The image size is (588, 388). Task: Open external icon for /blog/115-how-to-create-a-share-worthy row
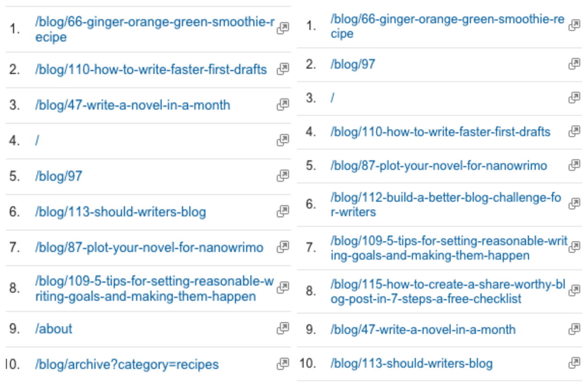574,291
